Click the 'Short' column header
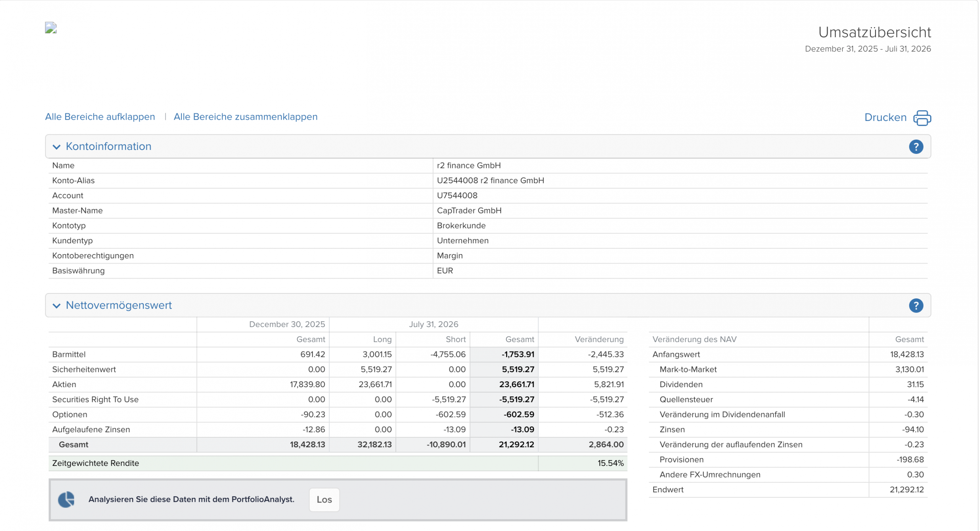This screenshot has width=980, height=531. 456,339
